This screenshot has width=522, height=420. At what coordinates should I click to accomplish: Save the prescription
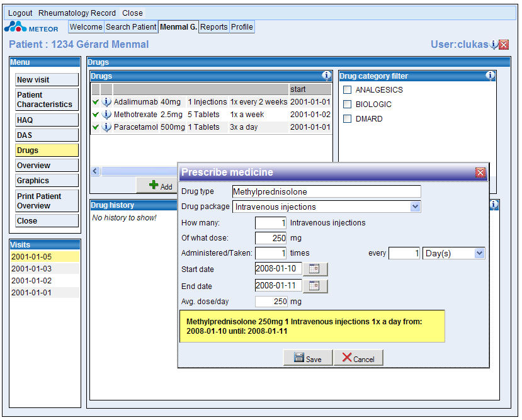click(x=308, y=358)
